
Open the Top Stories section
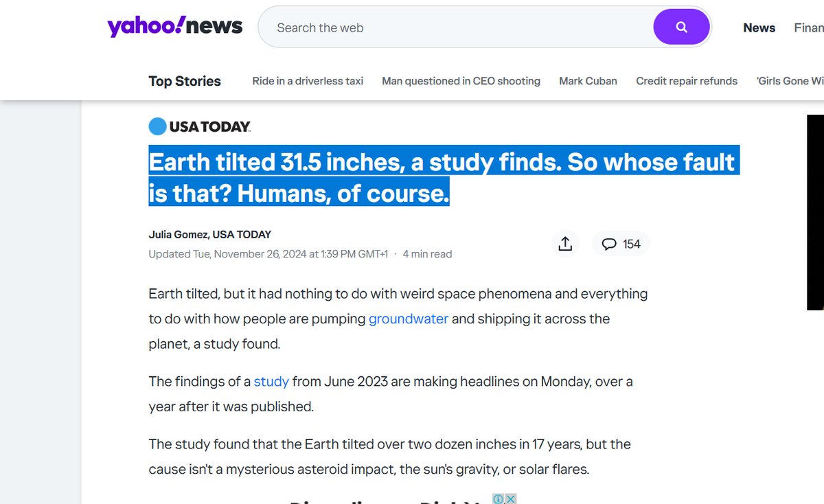pos(185,81)
